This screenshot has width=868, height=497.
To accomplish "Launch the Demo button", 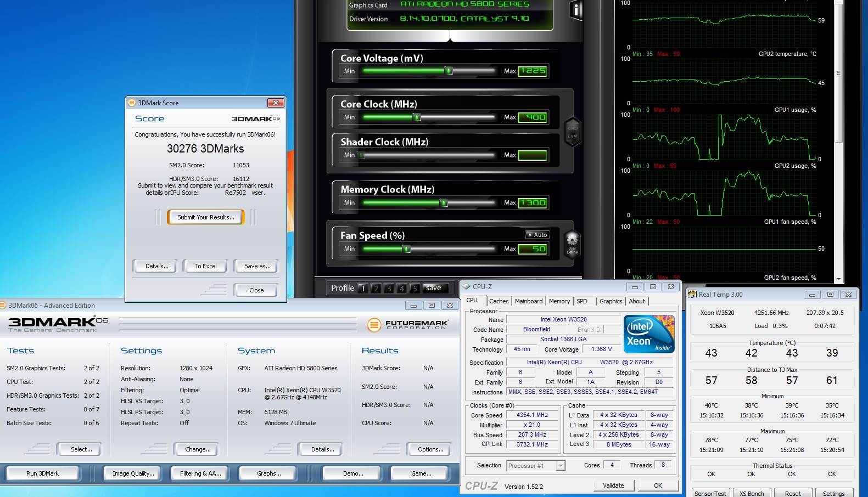I will (353, 473).
